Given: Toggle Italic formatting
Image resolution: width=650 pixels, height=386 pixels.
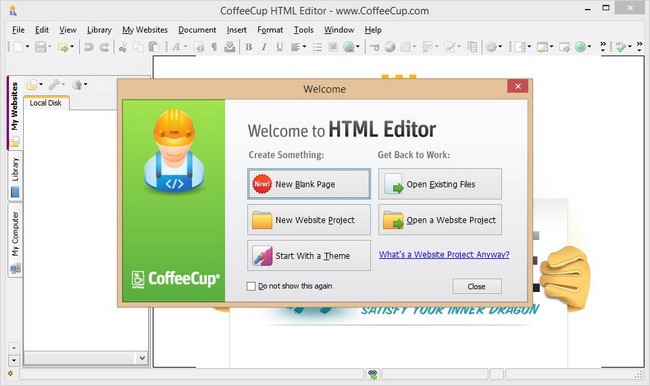Looking at the screenshot, I should [264, 47].
